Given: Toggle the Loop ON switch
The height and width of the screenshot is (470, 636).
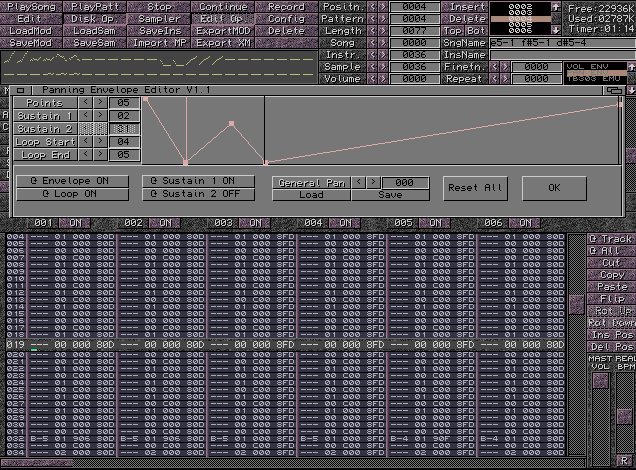Looking at the screenshot, I should coord(72,194).
